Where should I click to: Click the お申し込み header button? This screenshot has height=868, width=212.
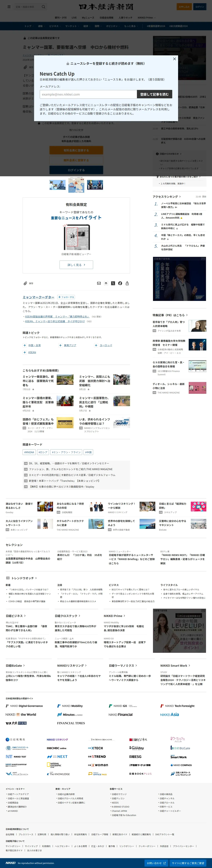(184, 7)
